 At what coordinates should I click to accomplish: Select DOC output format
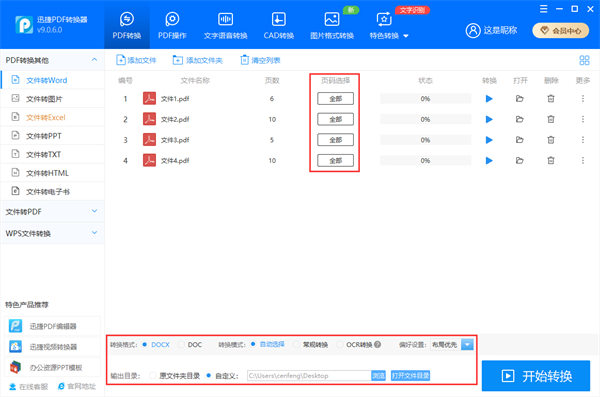coord(190,345)
